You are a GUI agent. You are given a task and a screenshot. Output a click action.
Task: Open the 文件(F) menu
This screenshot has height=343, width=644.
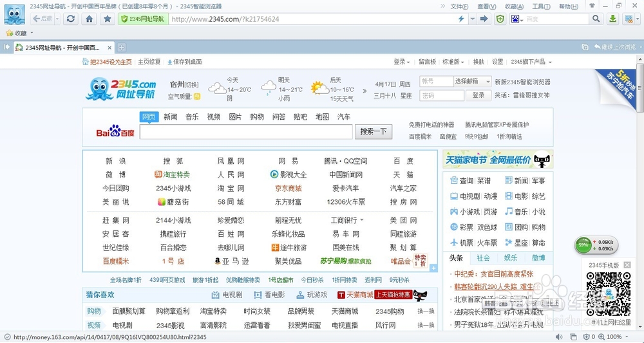click(459, 6)
